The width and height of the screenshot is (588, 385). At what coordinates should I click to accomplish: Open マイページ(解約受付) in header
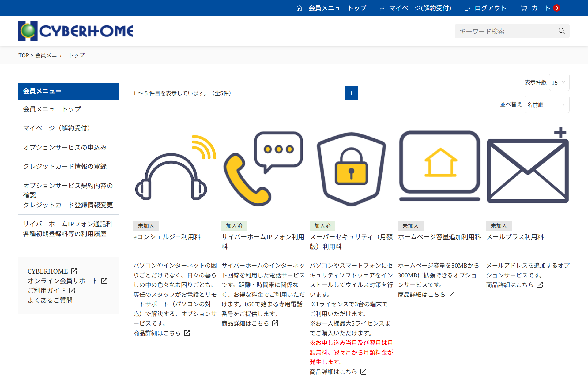[420, 8]
